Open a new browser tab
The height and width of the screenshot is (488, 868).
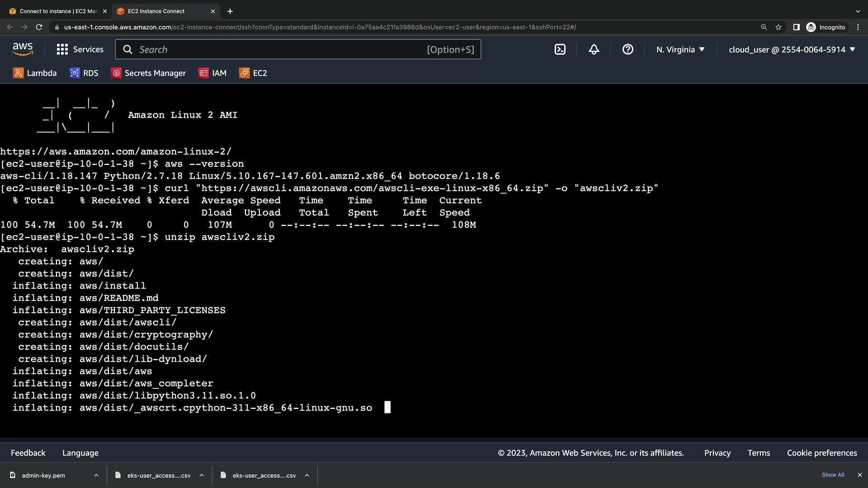pyautogui.click(x=230, y=11)
